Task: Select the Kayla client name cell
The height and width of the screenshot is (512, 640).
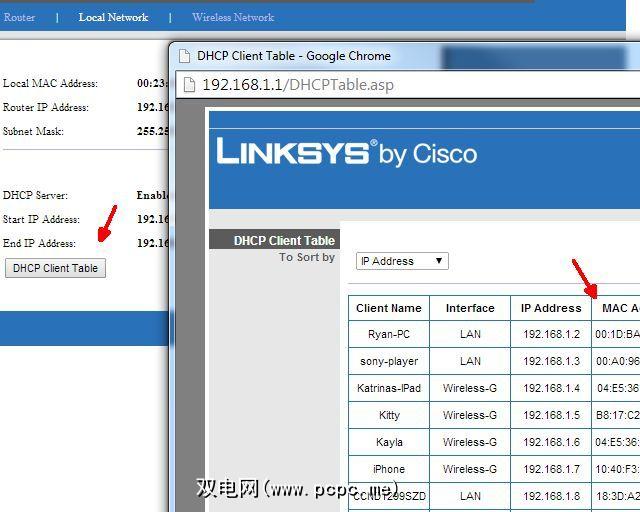Action: (x=389, y=442)
